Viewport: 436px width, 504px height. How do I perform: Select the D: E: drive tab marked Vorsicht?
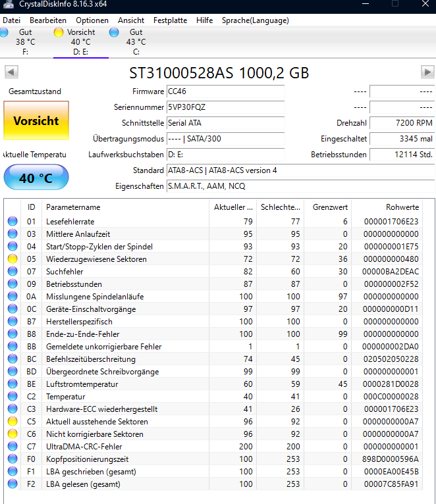[81, 42]
